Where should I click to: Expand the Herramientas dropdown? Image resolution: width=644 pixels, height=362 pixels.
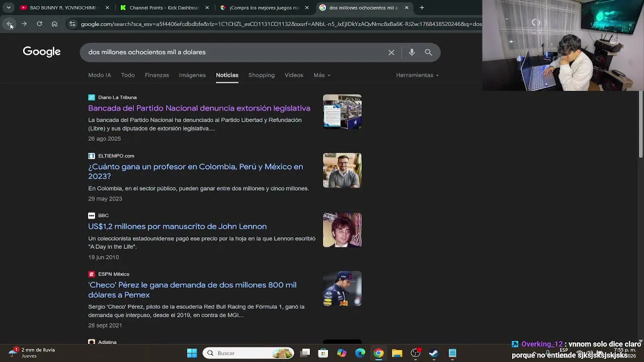tap(417, 75)
